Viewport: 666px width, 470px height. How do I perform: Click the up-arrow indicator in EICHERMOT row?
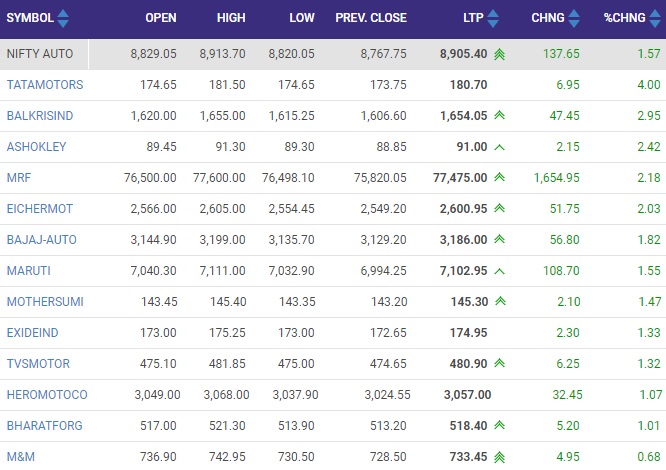pyautogui.click(x=500, y=208)
